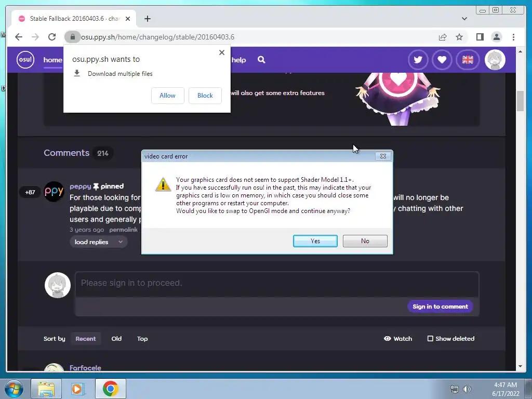Screen dimensions: 532x399
Task: Click the address bar URL
Action: [x=158, y=37]
